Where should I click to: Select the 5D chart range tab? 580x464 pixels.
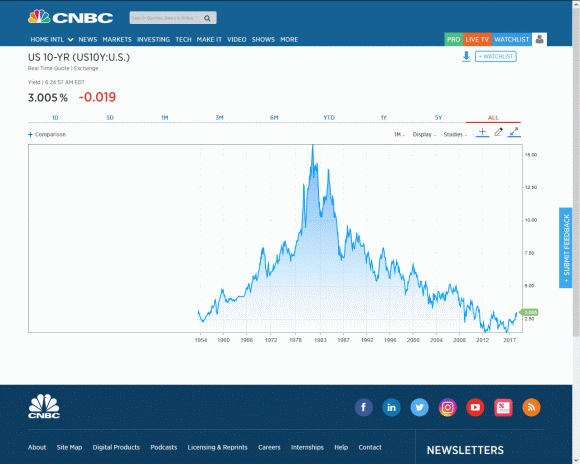click(110, 118)
